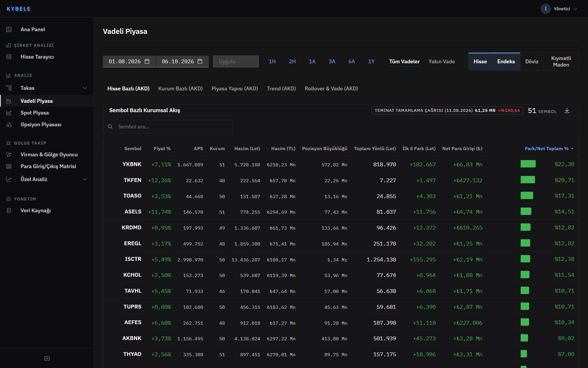Select Tüm Vadeler maturity option
The height and width of the screenshot is (368, 588).
tap(404, 62)
